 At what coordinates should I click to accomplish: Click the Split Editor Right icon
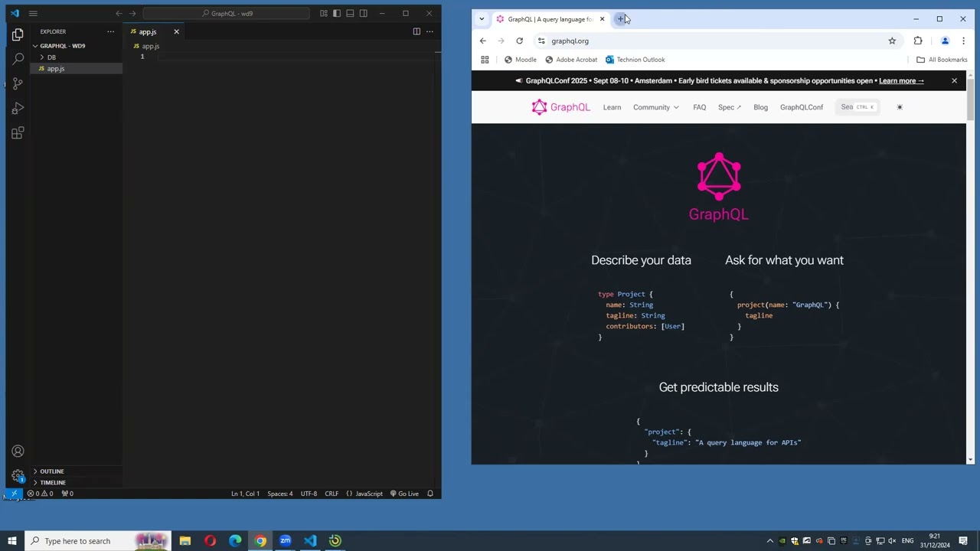416,31
